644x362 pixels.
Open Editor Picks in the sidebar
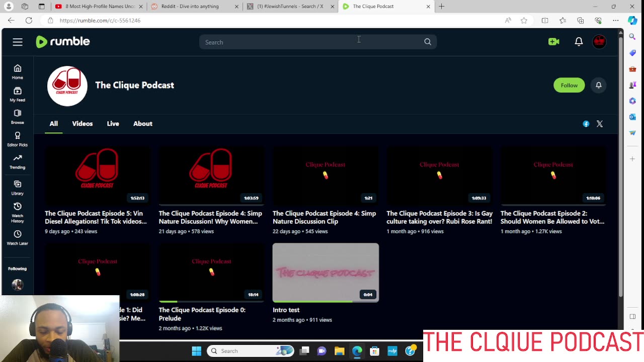(x=18, y=139)
